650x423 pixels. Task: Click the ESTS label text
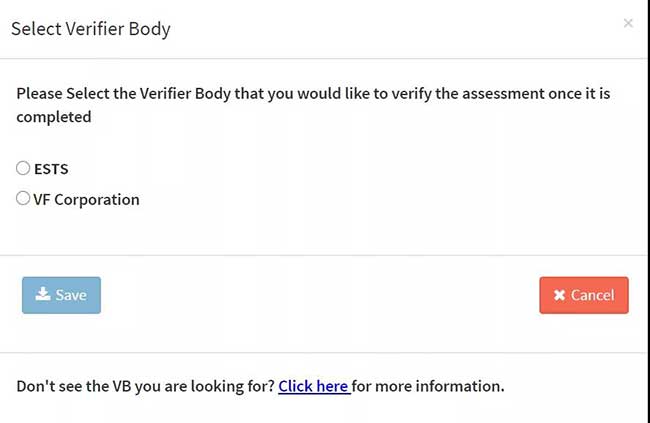[51, 169]
